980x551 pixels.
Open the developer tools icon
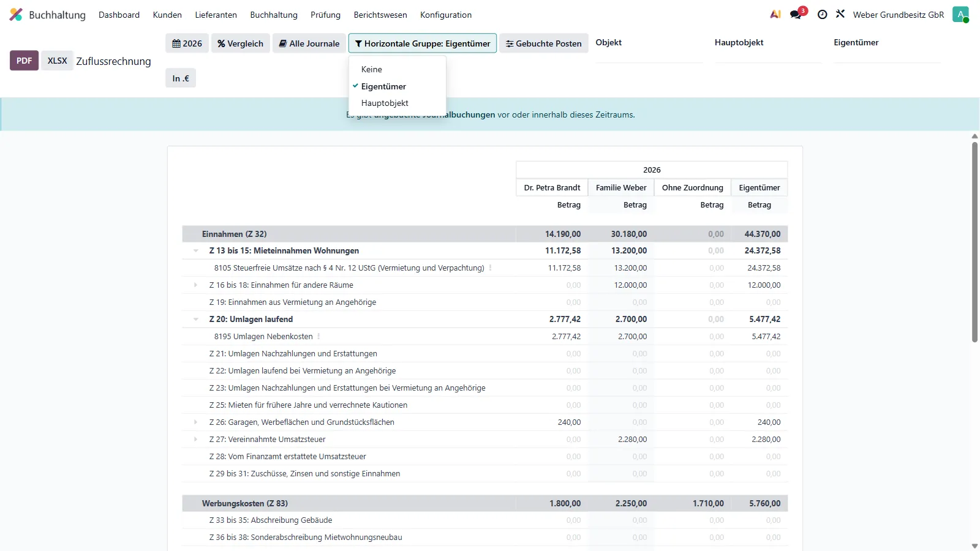(840, 14)
